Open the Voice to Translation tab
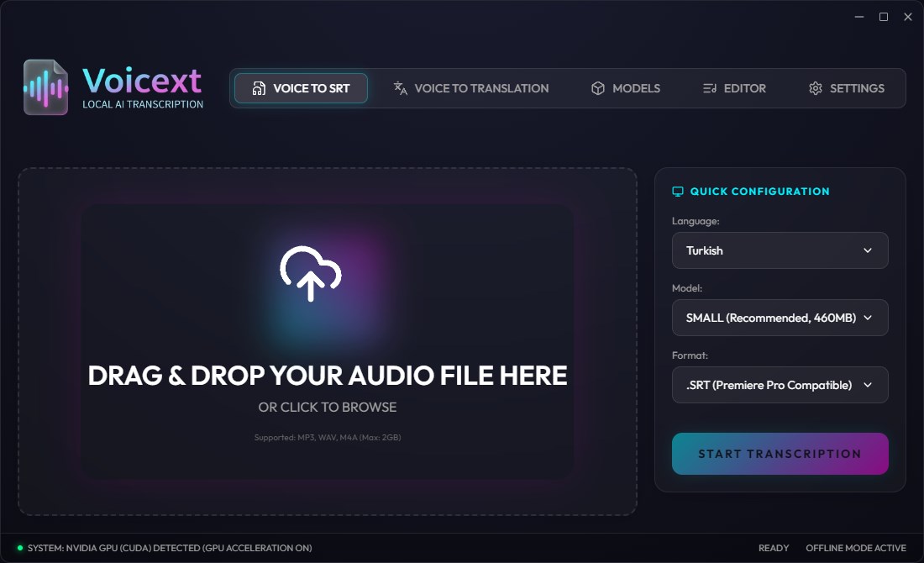The image size is (924, 563). pos(471,88)
